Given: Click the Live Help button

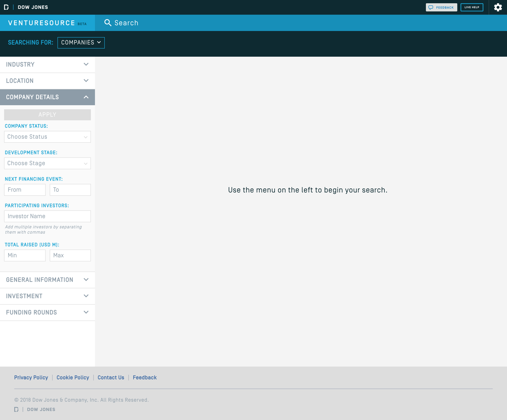Looking at the screenshot, I should (472, 7).
